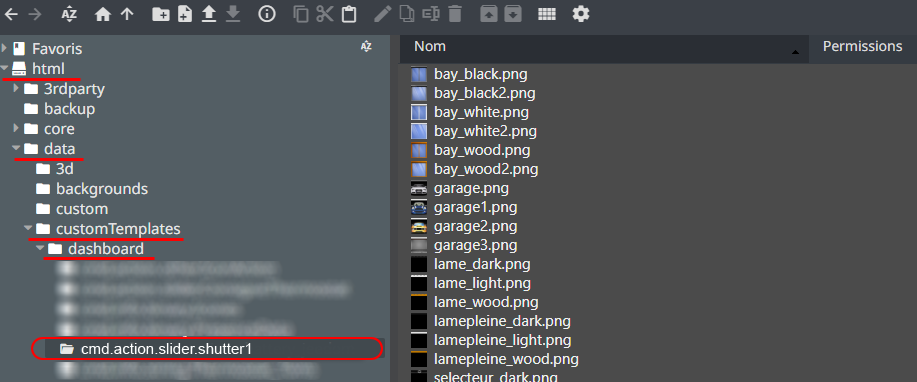The image size is (917, 382).
Task: Select file bay_black.png
Action: click(481, 74)
